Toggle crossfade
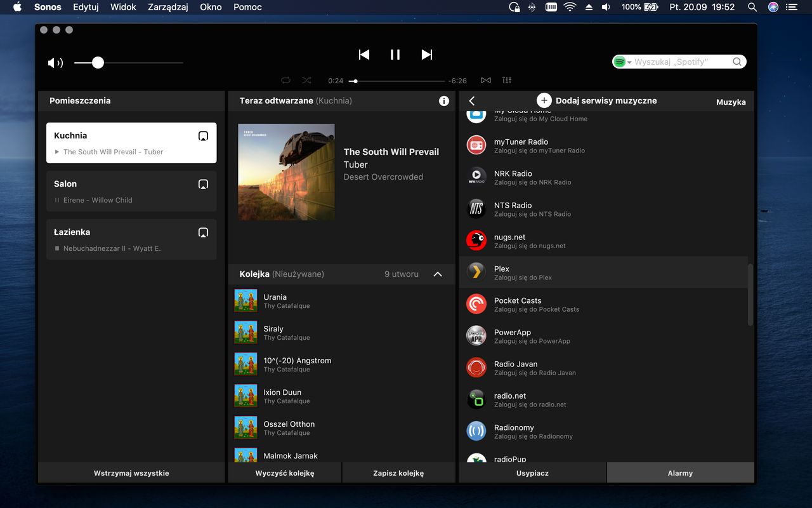The width and height of the screenshot is (812, 508). point(486,80)
